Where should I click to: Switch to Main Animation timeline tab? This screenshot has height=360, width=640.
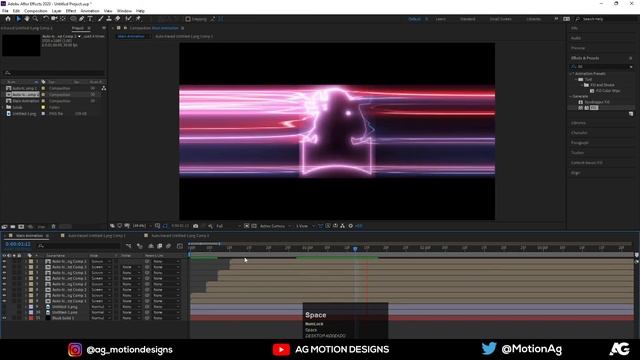pos(29,236)
